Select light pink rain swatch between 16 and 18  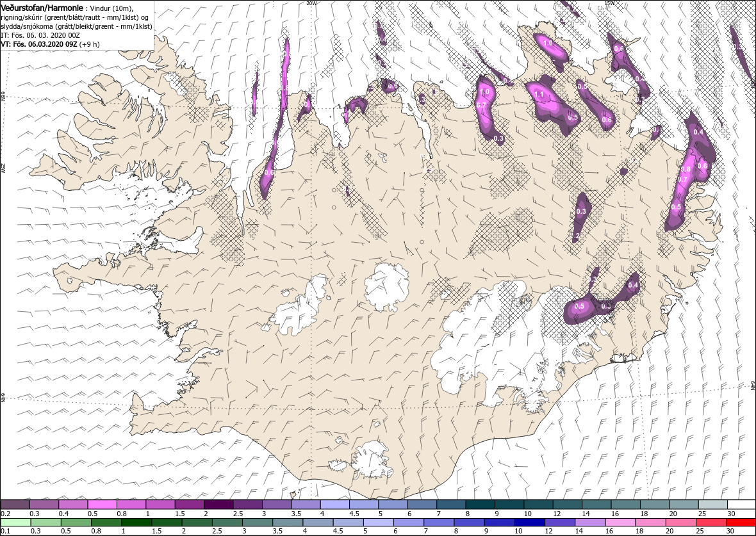[x=620, y=523]
